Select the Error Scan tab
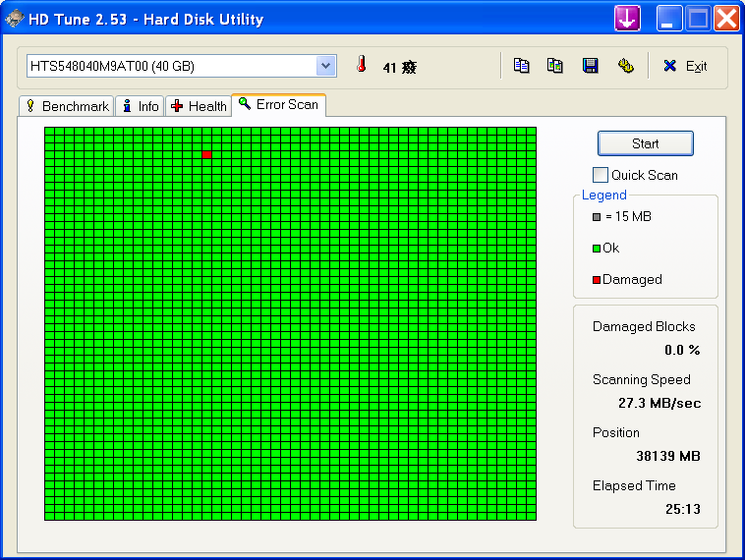 (x=278, y=104)
